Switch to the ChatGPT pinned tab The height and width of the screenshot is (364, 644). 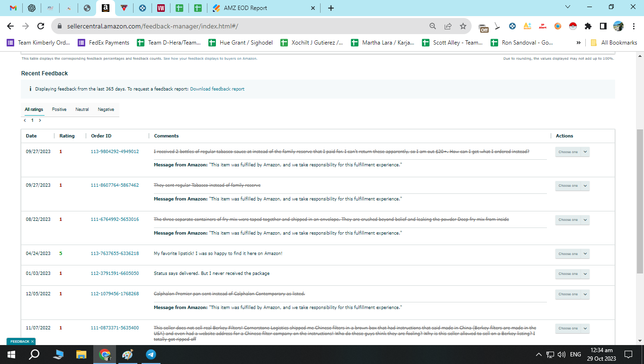tap(32, 8)
